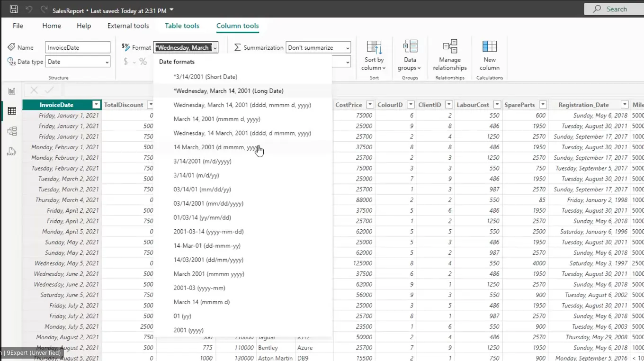This screenshot has height=361, width=644.
Task: Select 14 March, 2001 date format
Action: click(x=216, y=147)
